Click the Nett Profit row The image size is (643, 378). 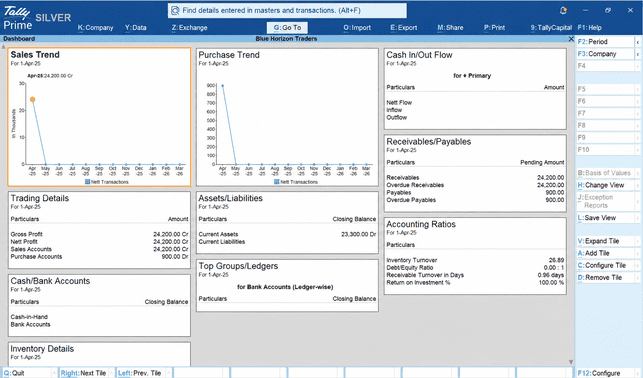pyautogui.click(x=99, y=242)
